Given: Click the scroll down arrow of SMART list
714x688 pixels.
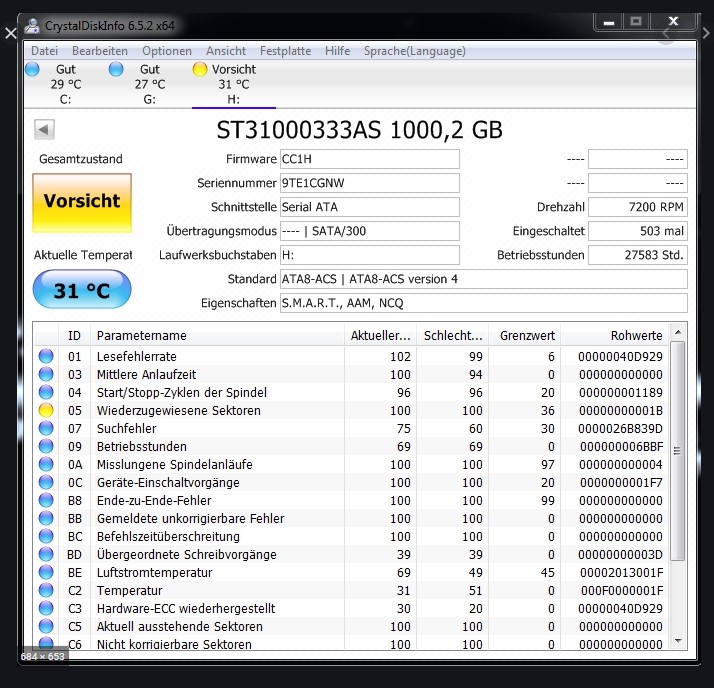Looking at the screenshot, I should click(x=678, y=641).
